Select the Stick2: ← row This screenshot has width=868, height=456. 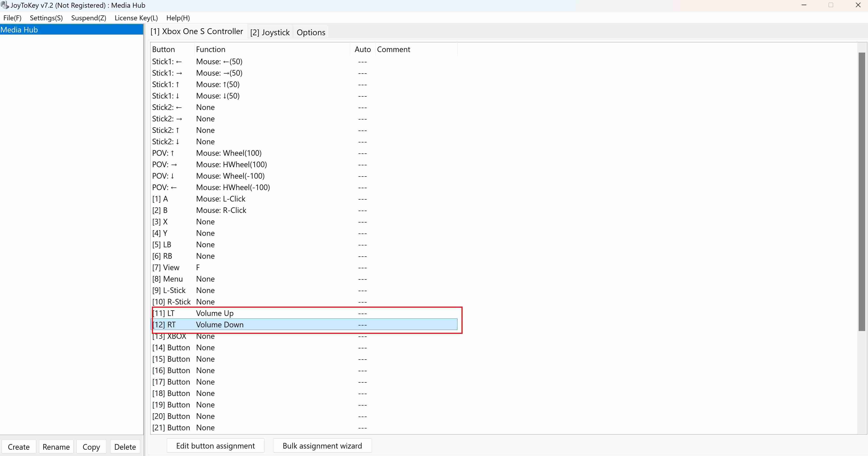tap(304, 107)
